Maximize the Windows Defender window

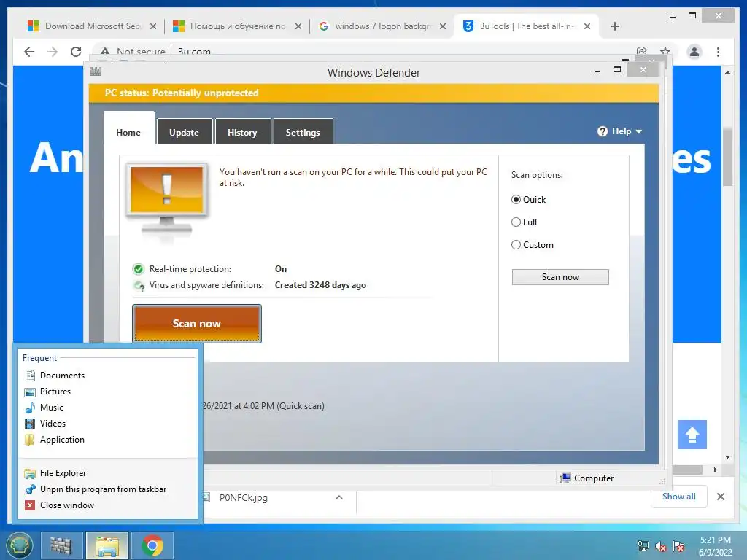[x=617, y=70]
